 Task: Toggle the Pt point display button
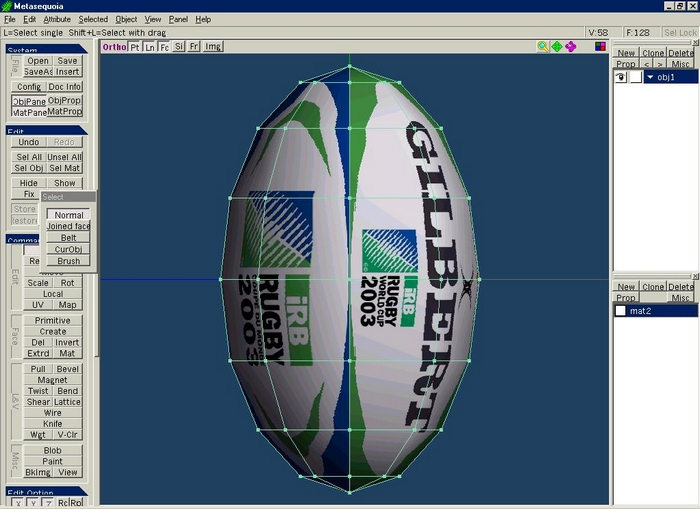(x=135, y=47)
